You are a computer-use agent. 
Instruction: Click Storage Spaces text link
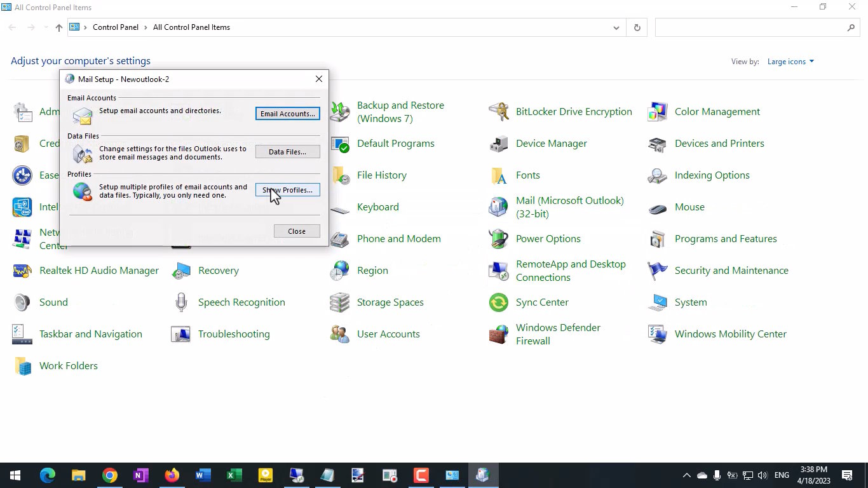[390, 302]
